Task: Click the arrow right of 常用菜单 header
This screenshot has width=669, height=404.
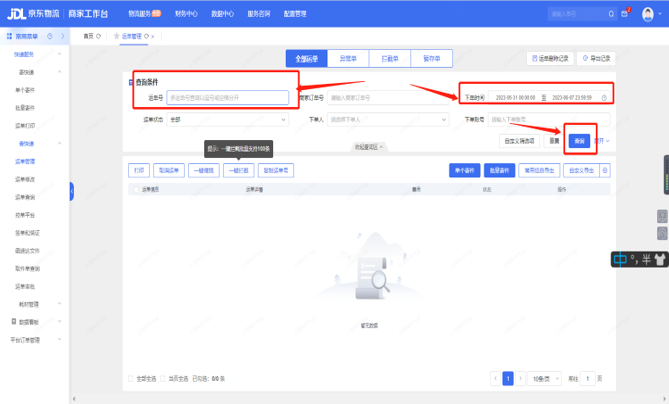Action: coord(63,36)
